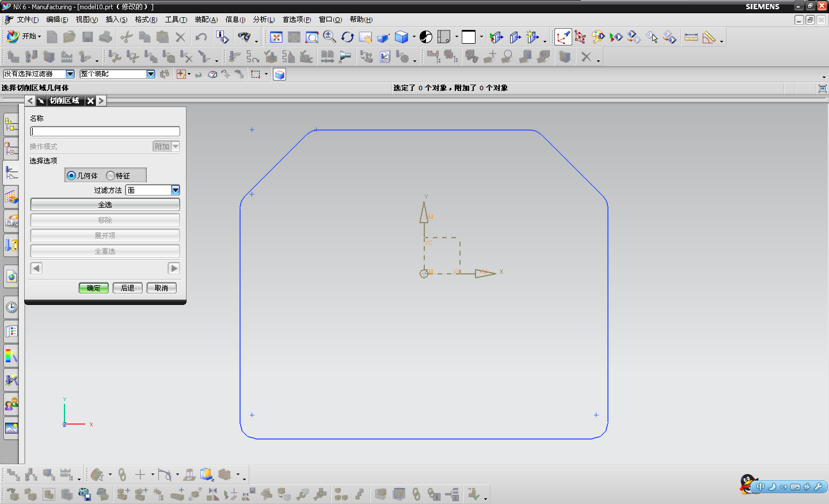The width and height of the screenshot is (829, 504).
Task: Open the Assembly Navigator sidebar tab
Action: pyautogui.click(x=11, y=124)
